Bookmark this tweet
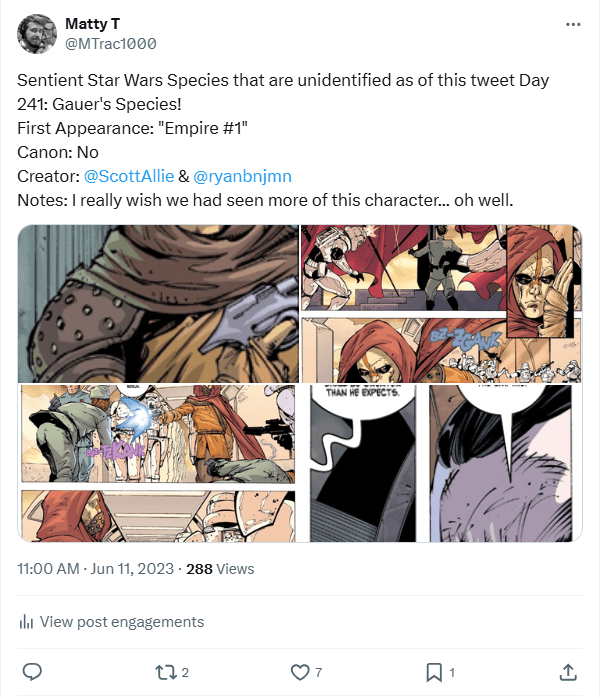 [x=433, y=671]
